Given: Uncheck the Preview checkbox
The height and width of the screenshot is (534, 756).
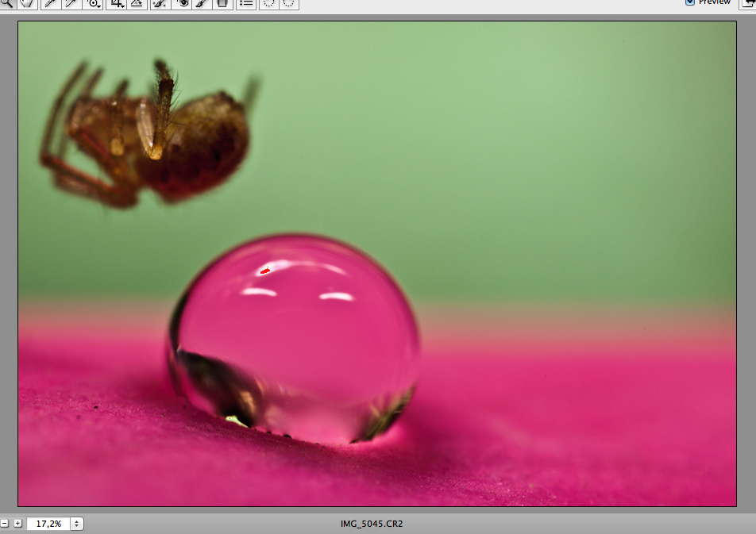Looking at the screenshot, I should pos(689,2).
